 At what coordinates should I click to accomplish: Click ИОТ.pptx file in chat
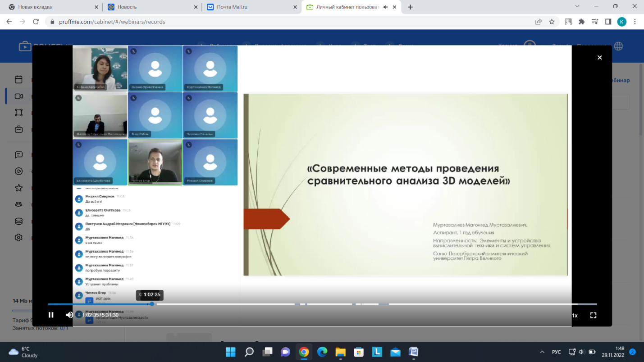point(103,299)
